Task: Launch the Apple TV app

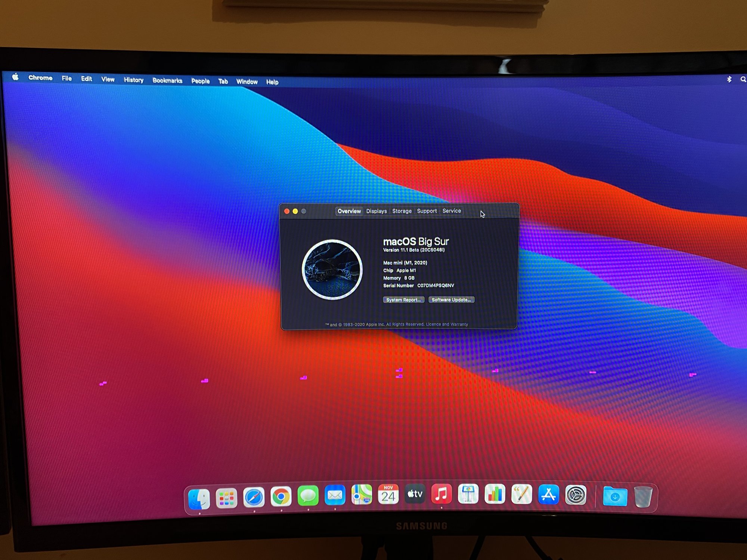Action: (x=415, y=494)
